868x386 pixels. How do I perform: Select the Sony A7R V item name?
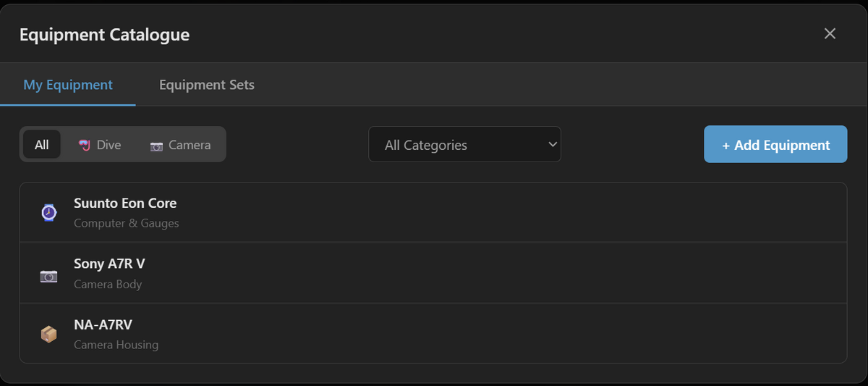[109, 264]
